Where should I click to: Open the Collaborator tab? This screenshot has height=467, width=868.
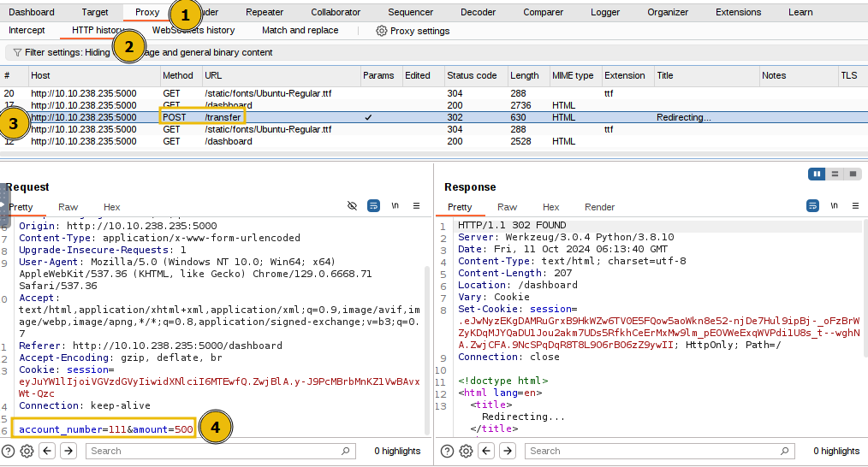[x=336, y=12]
